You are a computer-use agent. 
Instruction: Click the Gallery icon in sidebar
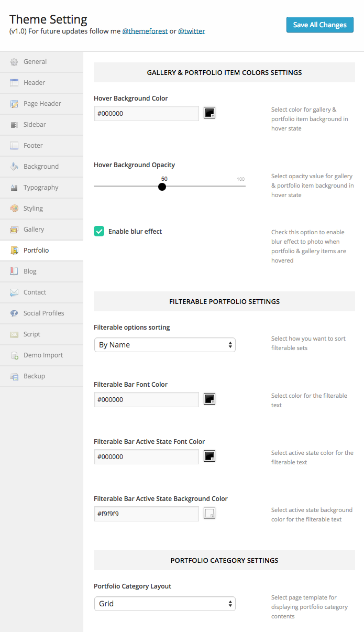(x=14, y=230)
